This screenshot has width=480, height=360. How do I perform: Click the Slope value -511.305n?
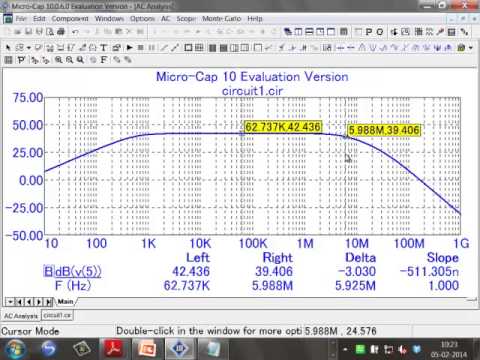pos(429,272)
